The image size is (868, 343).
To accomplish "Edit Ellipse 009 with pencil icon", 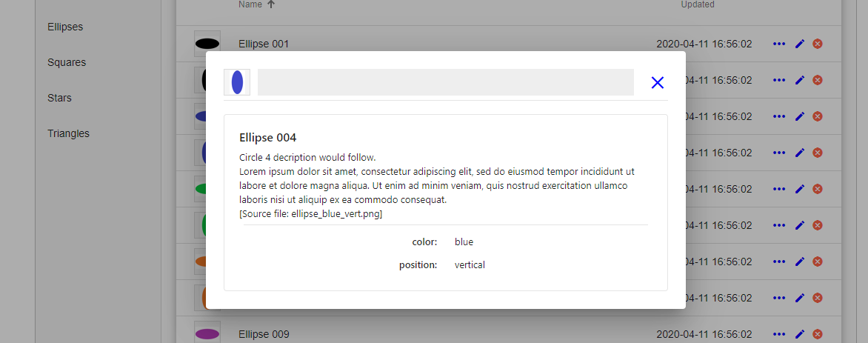I will [799, 334].
